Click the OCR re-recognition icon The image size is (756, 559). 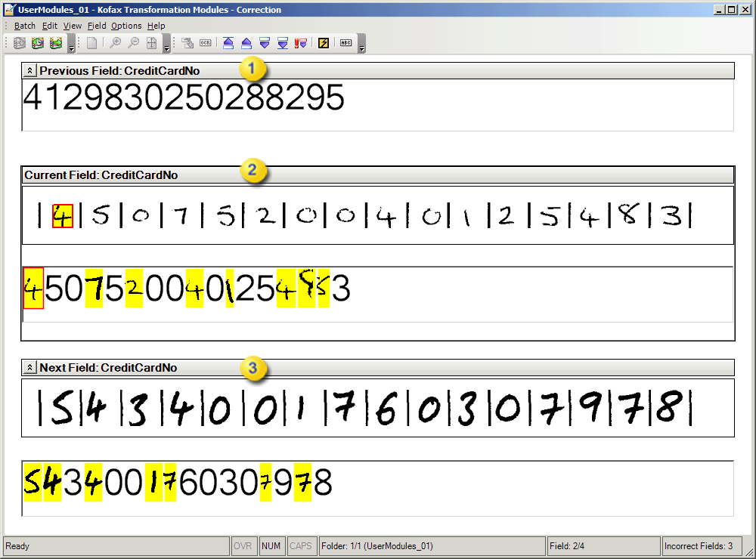point(204,43)
